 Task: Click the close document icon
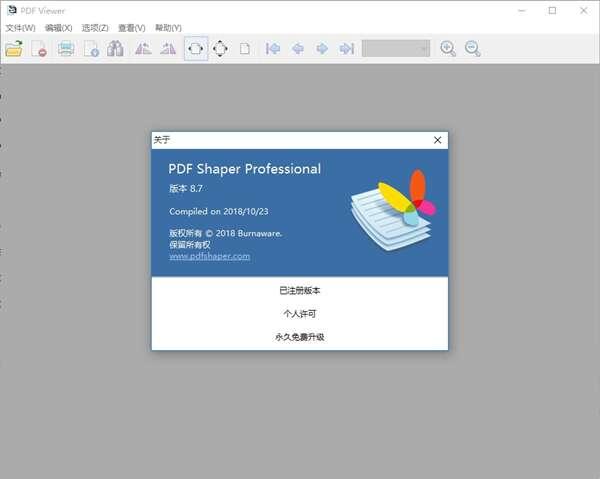click(x=39, y=48)
